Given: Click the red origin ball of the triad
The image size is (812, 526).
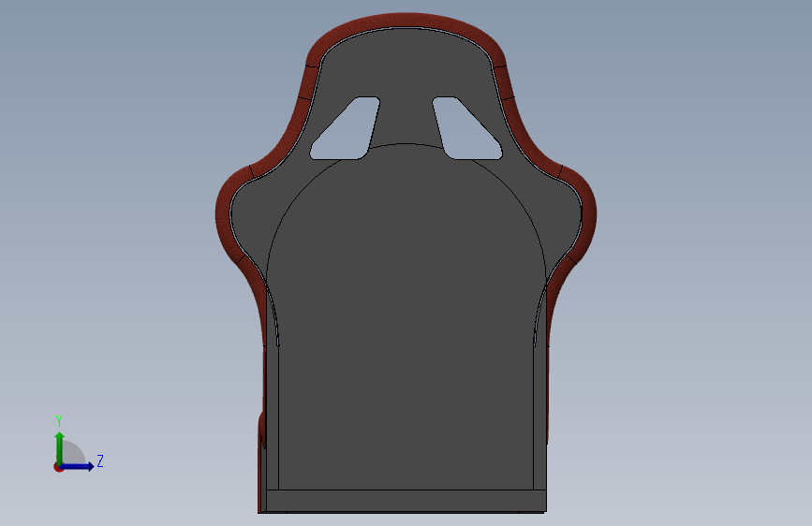Looking at the screenshot, I should [58, 467].
